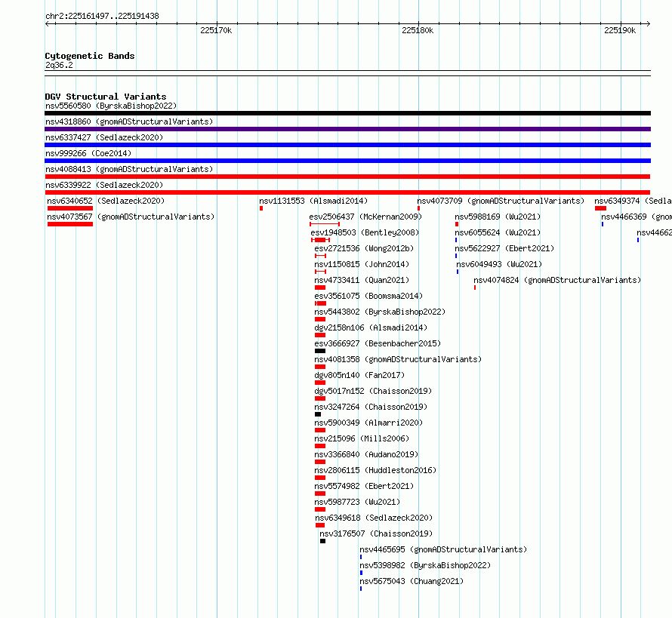Click the nsv1131553 (Alsmadi2014) label
This screenshot has height=618, width=672.
click(313, 201)
